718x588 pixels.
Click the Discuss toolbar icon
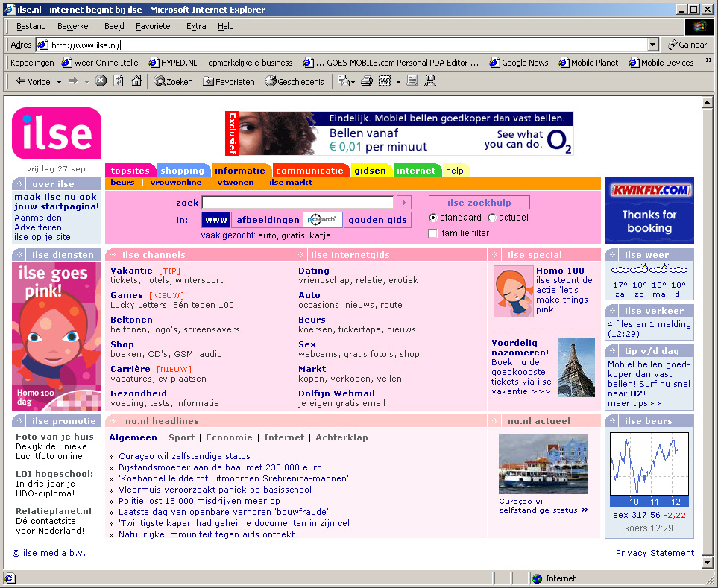[412, 81]
